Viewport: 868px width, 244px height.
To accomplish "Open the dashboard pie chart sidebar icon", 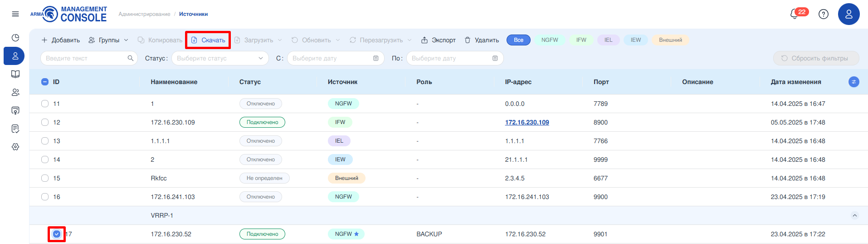I will [15, 38].
